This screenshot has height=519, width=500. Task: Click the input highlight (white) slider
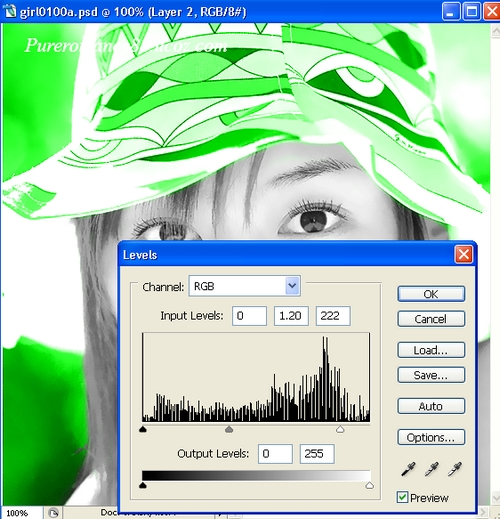340,429
